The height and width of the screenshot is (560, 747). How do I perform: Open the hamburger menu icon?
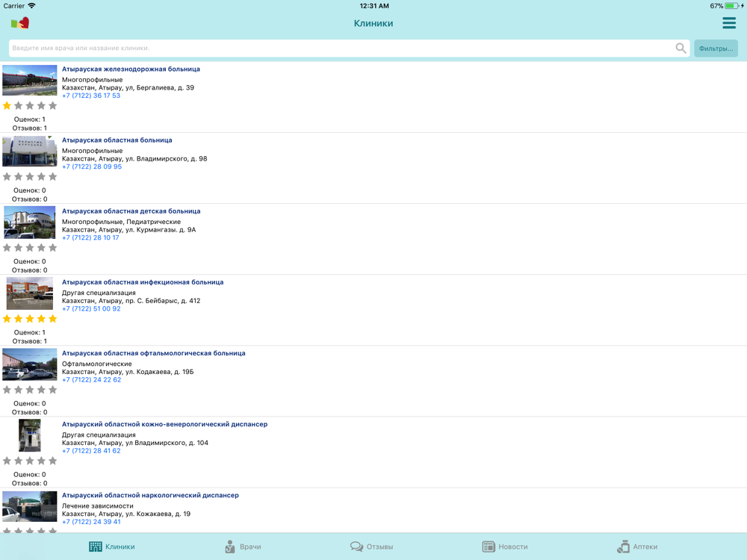729,23
